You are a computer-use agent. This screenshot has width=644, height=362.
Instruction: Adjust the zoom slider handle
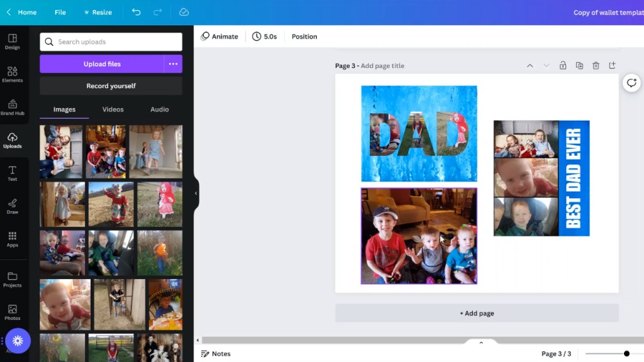[626, 354]
